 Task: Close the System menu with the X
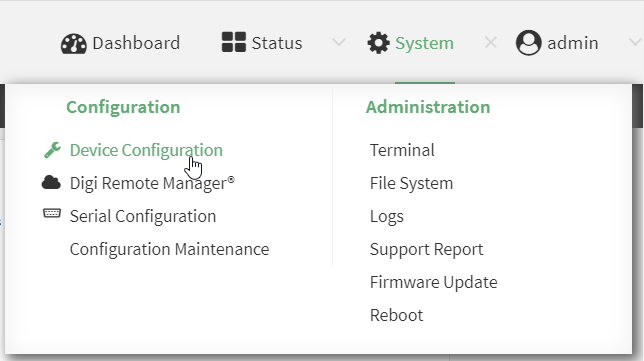(x=490, y=42)
